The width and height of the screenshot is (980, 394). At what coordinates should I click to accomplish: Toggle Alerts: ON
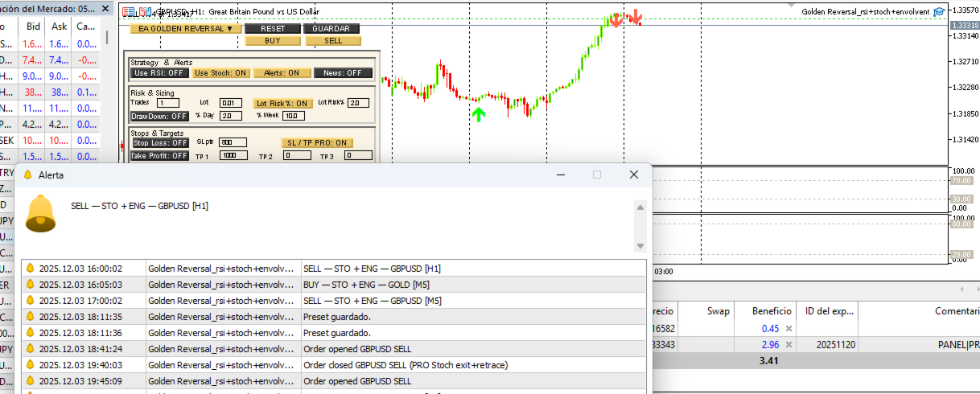282,73
